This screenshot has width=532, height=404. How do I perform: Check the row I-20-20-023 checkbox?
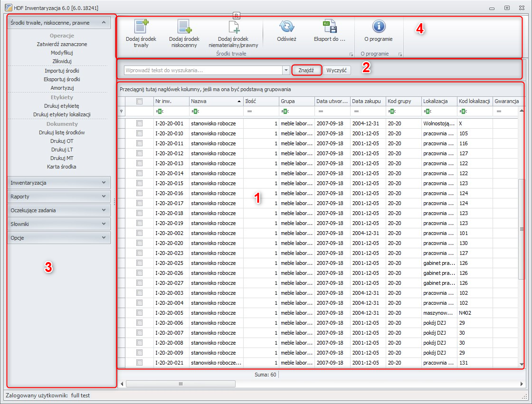pyautogui.click(x=139, y=253)
